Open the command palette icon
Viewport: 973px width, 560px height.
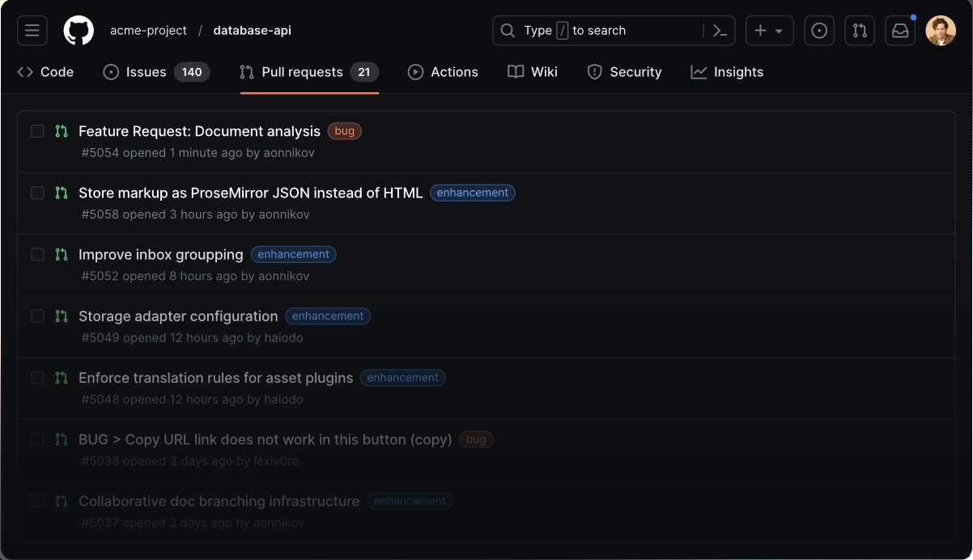pyautogui.click(x=720, y=31)
